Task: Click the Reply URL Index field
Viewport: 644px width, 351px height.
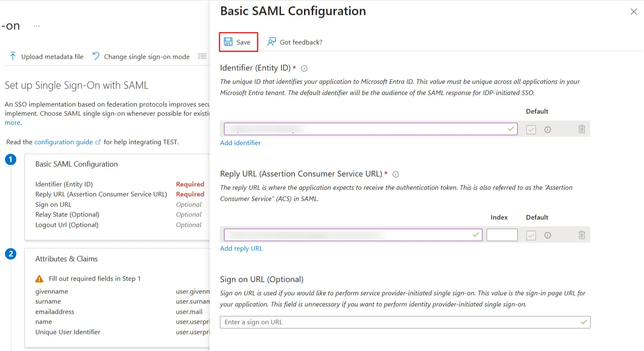Action: (502, 235)
